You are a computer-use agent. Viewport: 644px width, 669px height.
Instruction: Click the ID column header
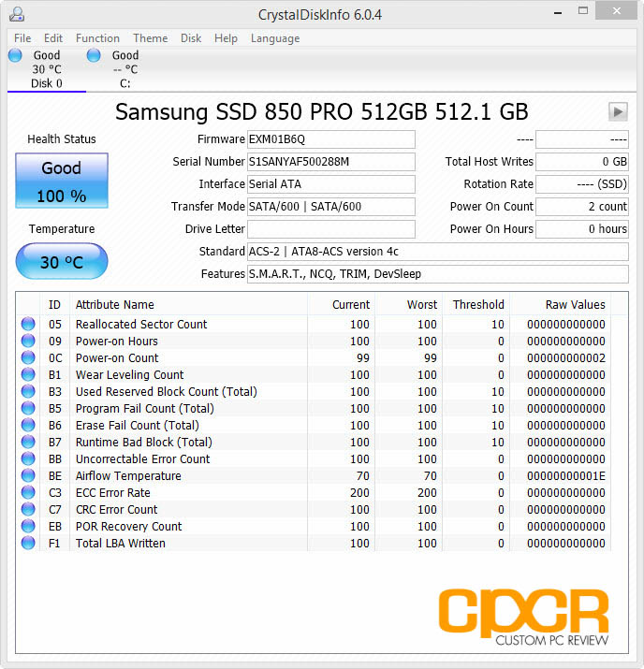(54, 305)
